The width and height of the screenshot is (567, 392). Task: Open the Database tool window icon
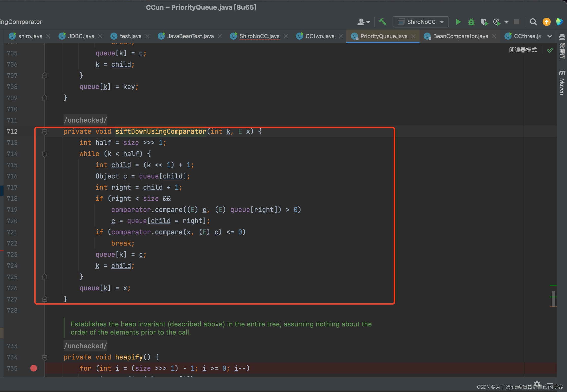tap(562, 47)
